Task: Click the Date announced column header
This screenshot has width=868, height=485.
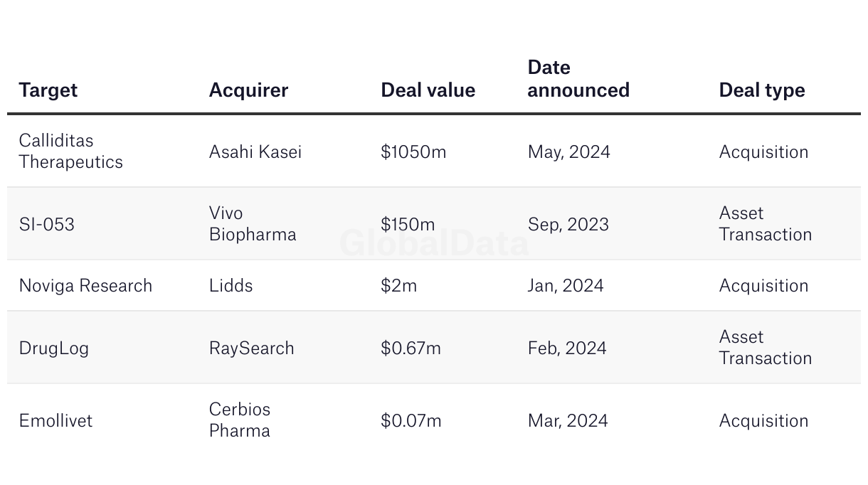Action: pos(578,79)
